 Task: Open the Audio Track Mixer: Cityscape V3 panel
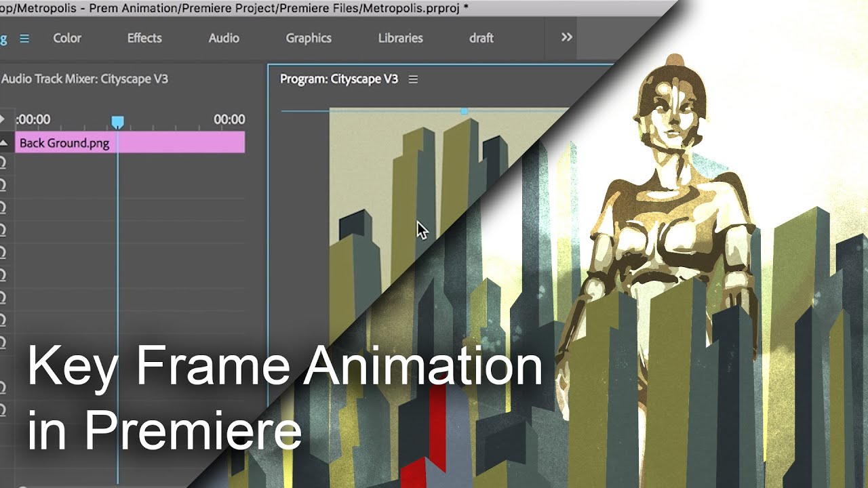[x=84, y=79]
